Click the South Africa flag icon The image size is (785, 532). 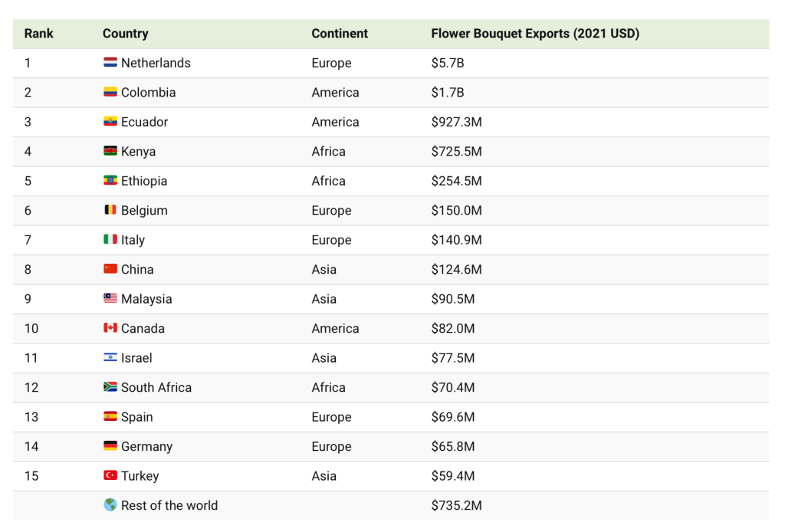[110, 387]
